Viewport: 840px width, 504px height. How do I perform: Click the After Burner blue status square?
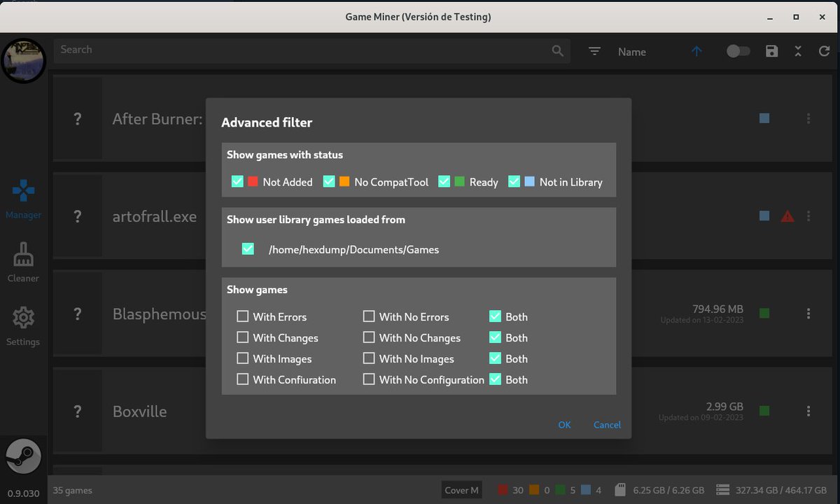tap(764, 118)
